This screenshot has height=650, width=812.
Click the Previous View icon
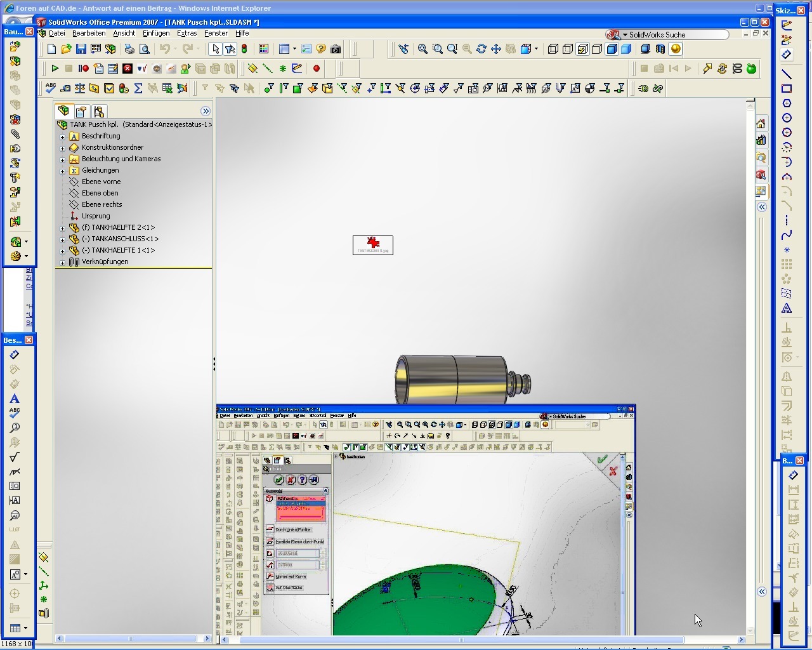(403, 49)
